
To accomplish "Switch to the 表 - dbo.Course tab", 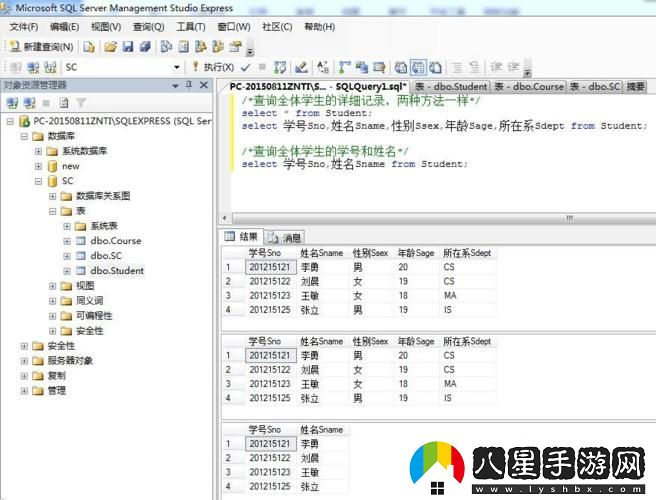I will tap(529, 87).
